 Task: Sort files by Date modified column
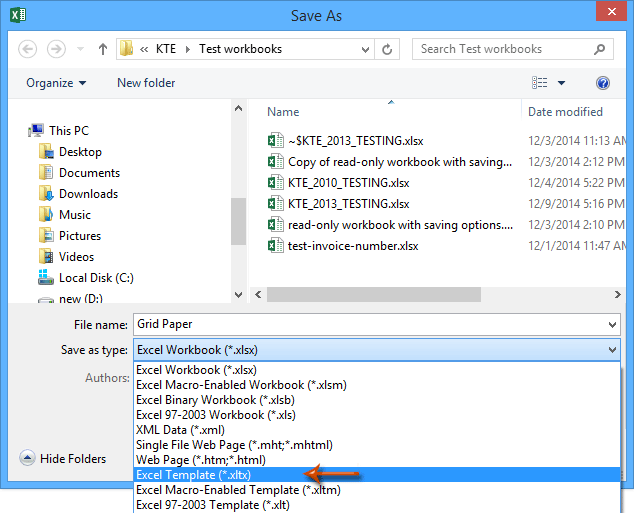point(565,112)
